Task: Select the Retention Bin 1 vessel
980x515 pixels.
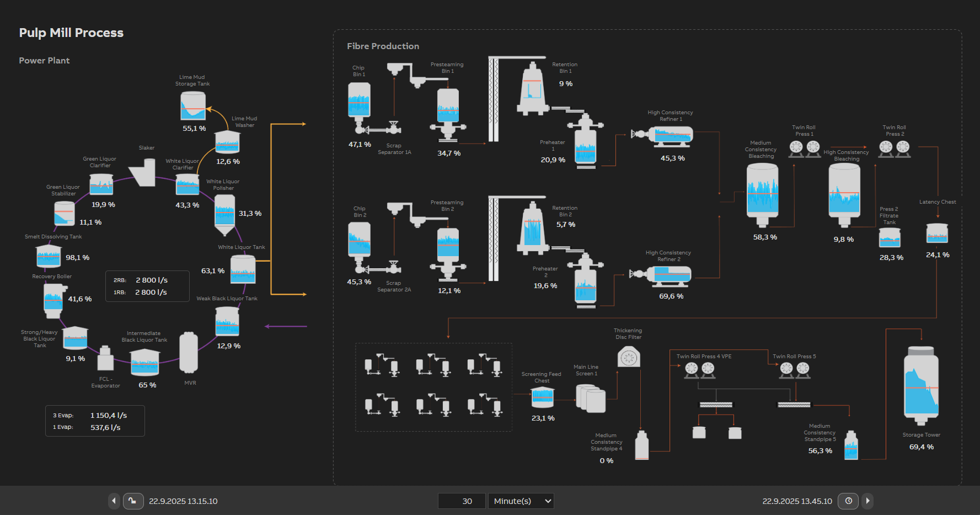Action: pos(533,89)
